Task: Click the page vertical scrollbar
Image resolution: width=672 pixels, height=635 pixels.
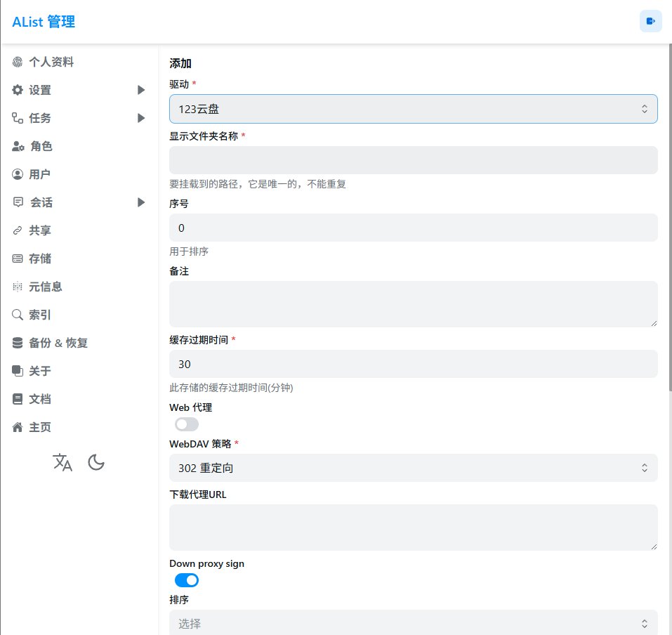Action: (670, 218)
